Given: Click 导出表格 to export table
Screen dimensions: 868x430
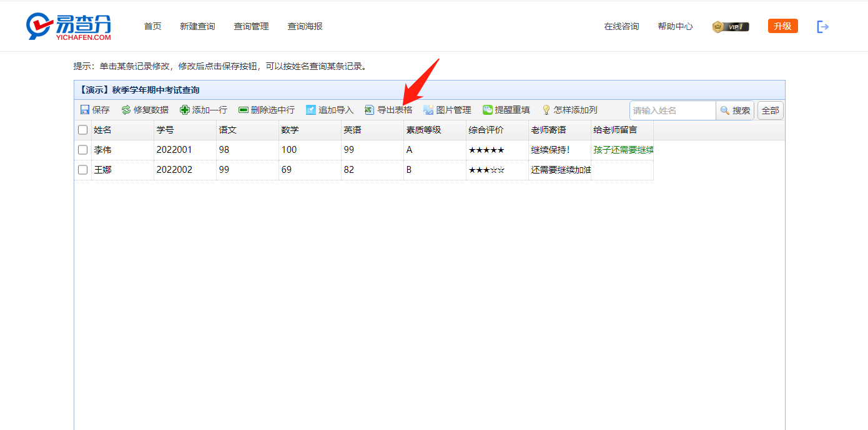Looking at the screenshot, I should click(388, 110).
